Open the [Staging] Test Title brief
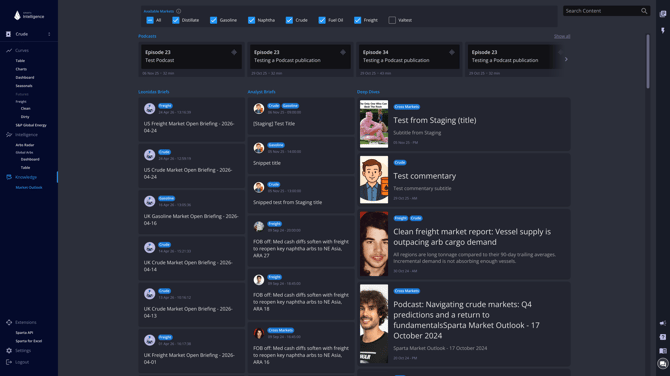The height and width of the screenshot is (376, 670). [301, 116]
